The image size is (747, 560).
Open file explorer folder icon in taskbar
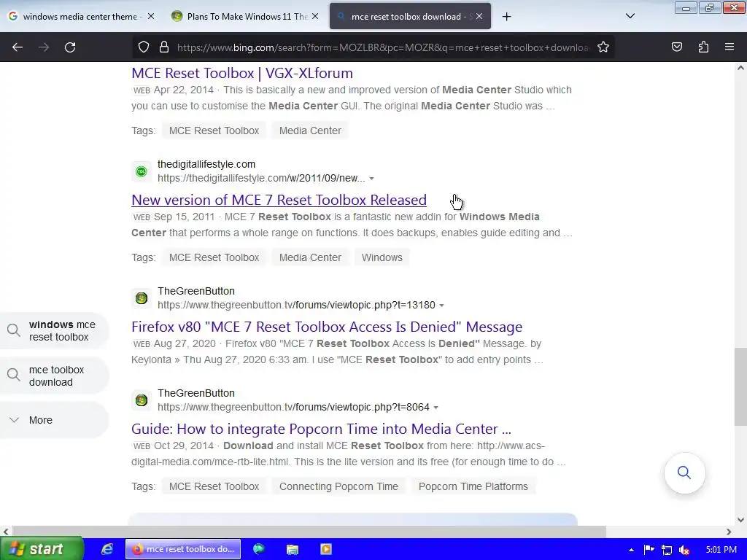pyautogui.click(x=292, y=549)
